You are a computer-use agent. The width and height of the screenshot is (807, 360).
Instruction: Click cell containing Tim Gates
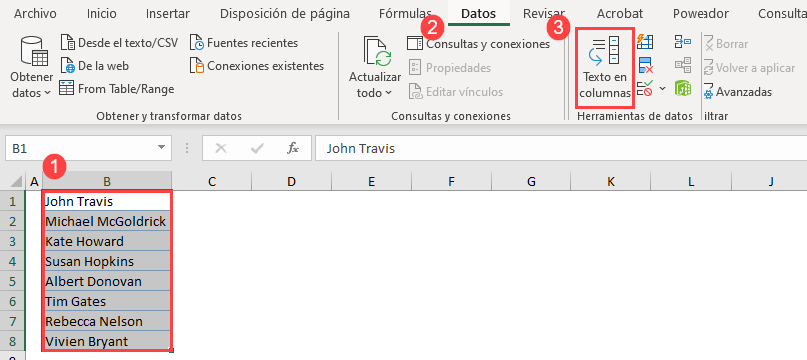(x=107, y=301)
